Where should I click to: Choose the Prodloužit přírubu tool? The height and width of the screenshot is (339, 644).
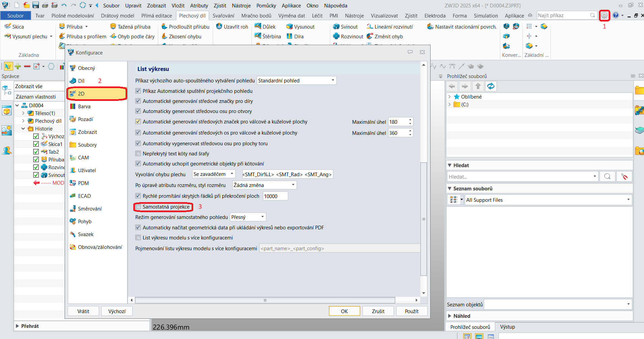185,27
